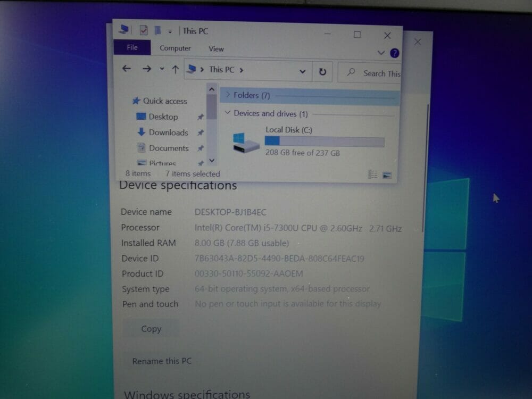The height and width of the screenshot is (399, 532).
Task: Click the Local Disk (C:) label
Action: [289, 130]
